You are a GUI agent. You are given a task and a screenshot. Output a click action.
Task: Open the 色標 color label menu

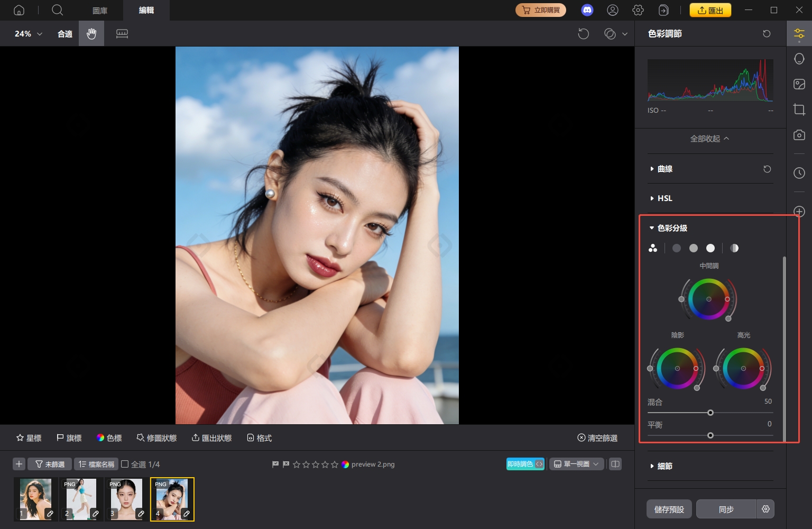(x=109, y=437)
